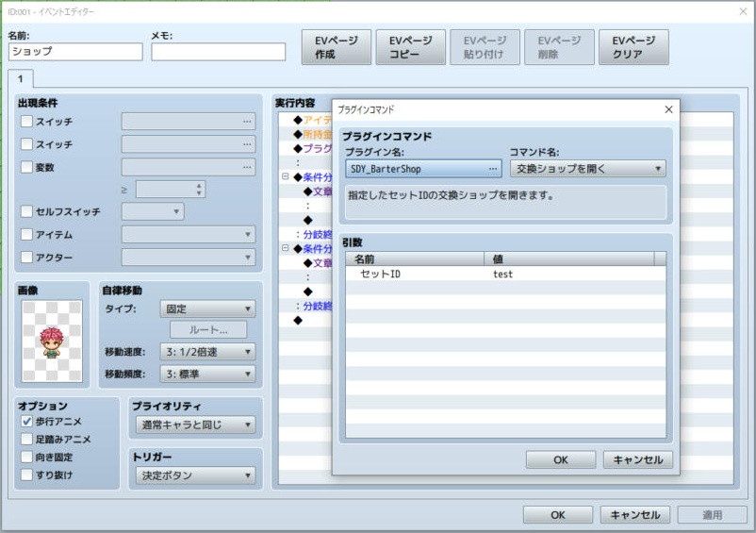The width and height of the screenshot is (756, 533).
Task: Click the character sprite image thumbnail
Action: pos(52,341)
